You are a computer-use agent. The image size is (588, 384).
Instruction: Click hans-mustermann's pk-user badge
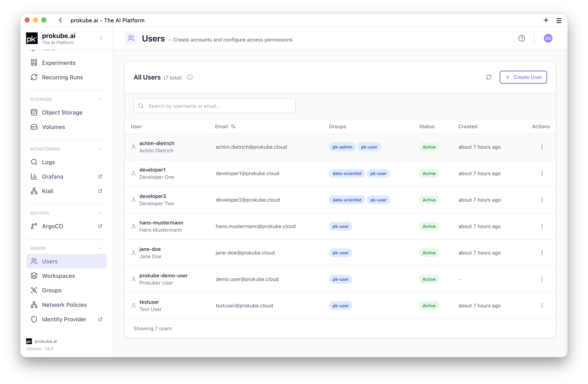(x=341, y=226)
